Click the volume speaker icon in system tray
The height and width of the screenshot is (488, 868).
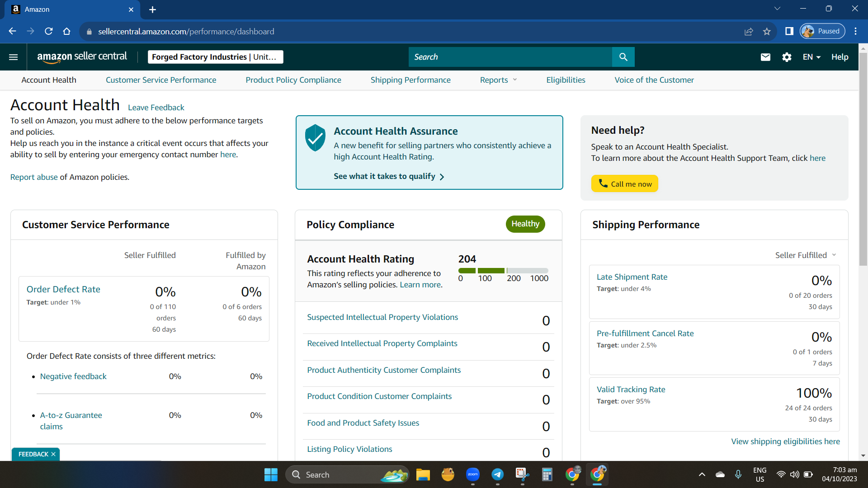click(x=794, y=474)
